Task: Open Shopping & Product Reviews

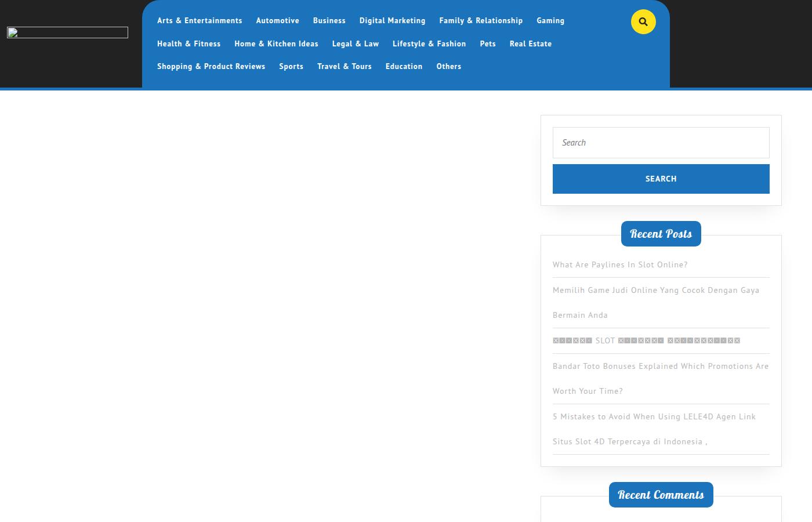Action: pyautogui.click(x=211, y=66)
